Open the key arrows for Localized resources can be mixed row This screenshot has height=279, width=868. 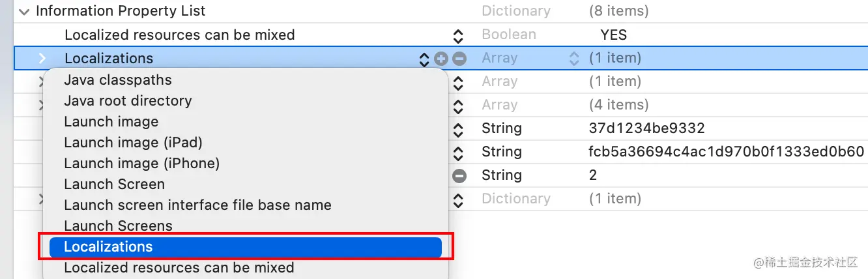[x=458, y=35]
